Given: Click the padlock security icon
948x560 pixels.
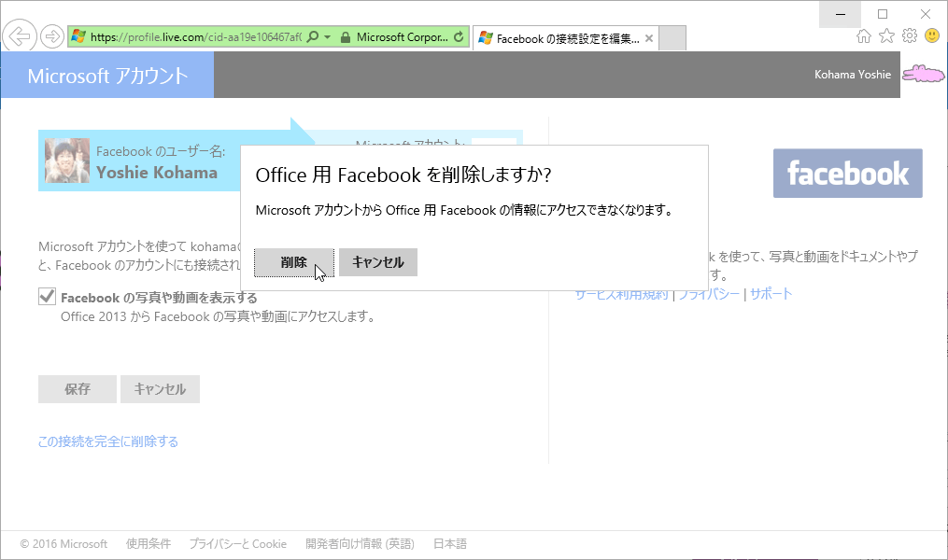Looking at the screenshot, I should tap(346, 37).
